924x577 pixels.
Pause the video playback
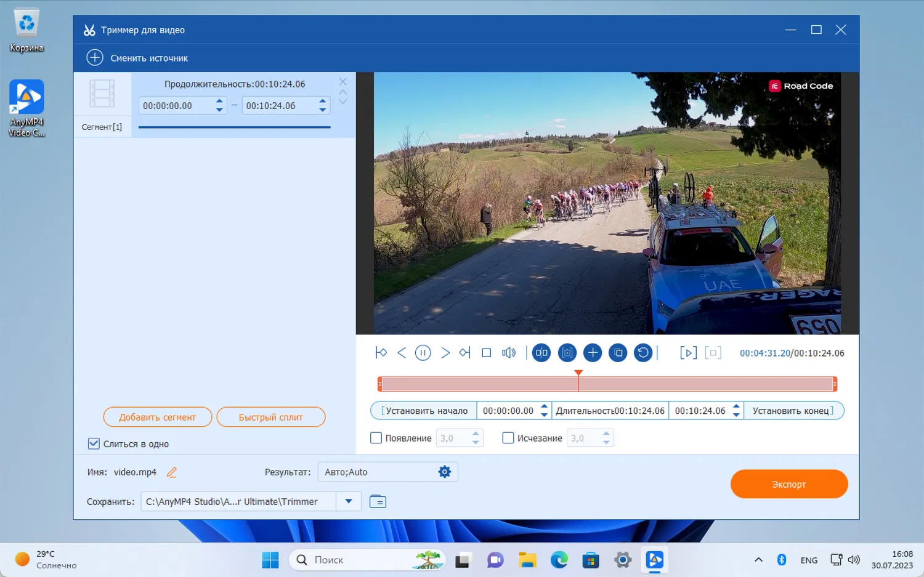[x=423, y=353]
